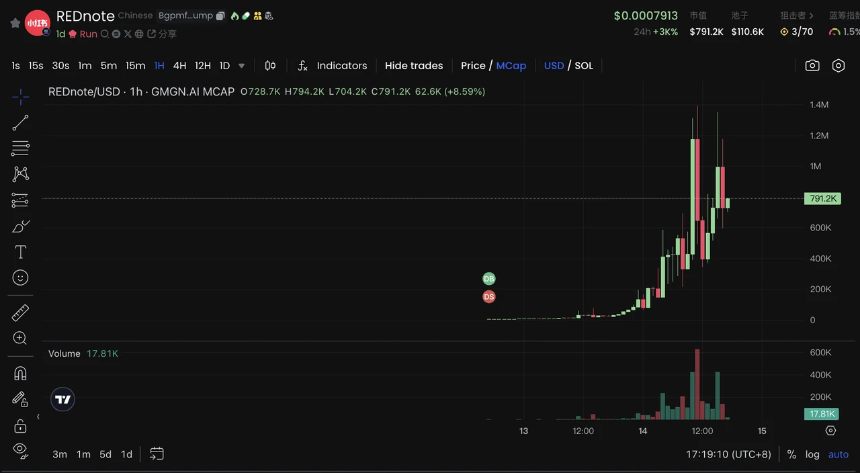The image size is (860, 473).
Task: Switch to the 4H timeframe
Action: pos(179,65)
